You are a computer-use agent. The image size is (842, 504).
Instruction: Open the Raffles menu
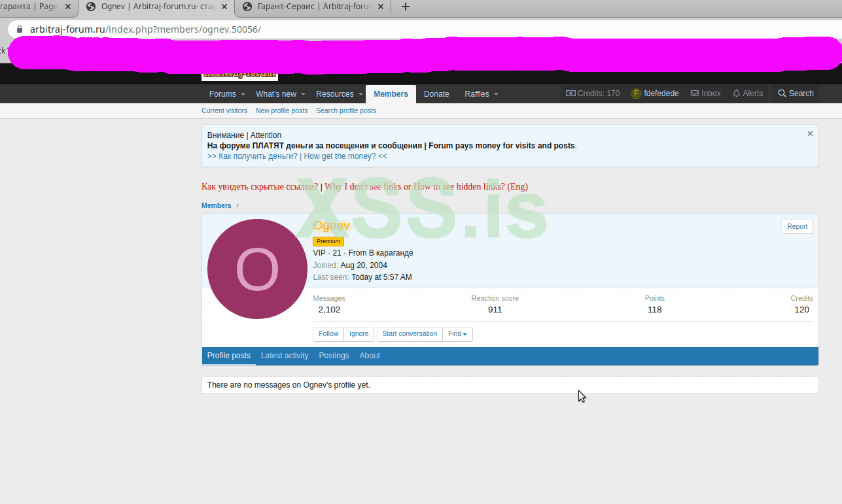(x=477, y=93)
